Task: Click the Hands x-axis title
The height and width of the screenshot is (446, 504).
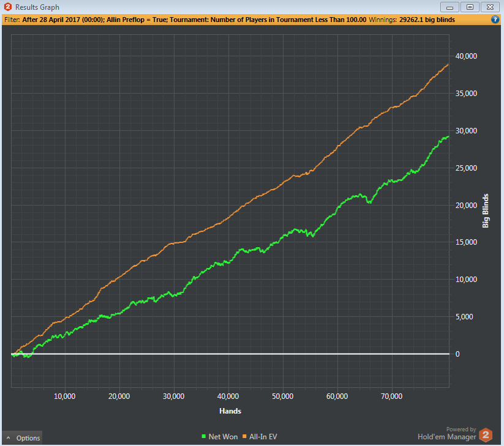Action: click(230, 411)
